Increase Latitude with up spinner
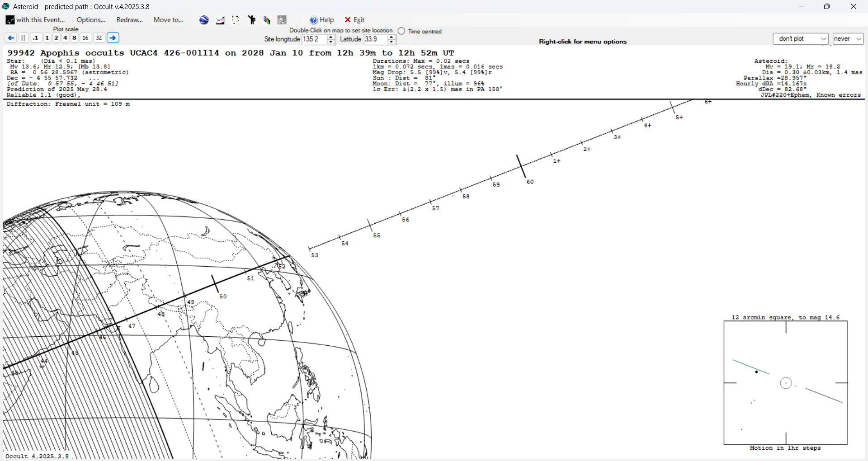Screen dimensions: 868x461 point(392,37)
